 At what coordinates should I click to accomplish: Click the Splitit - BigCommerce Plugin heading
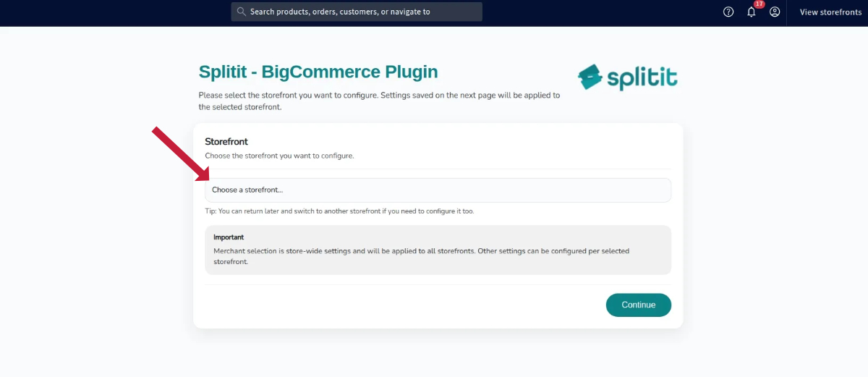pyautogui.click(x=318, y=72)
